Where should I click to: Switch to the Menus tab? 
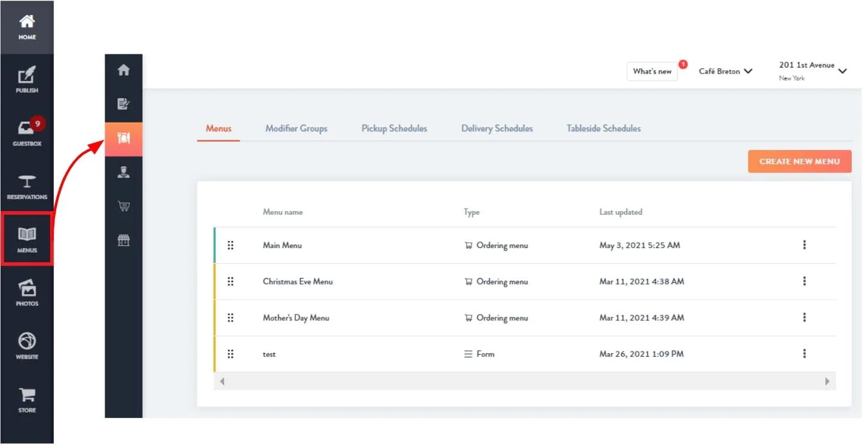point(218,129)
